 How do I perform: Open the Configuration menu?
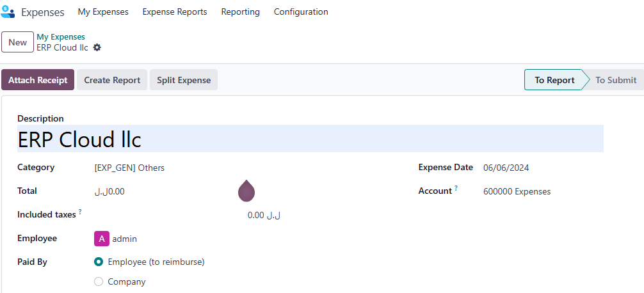click(301, 12)
